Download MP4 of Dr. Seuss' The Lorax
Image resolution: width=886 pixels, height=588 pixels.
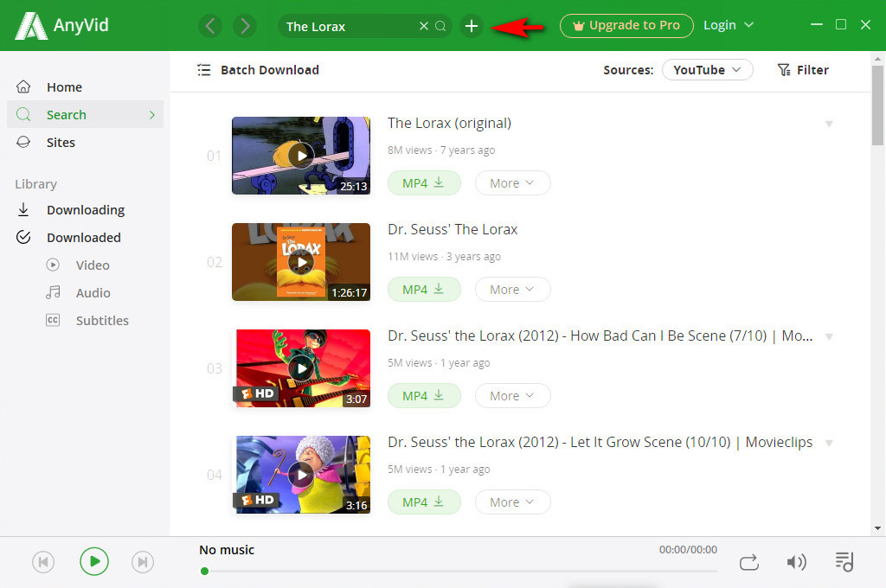[424, 289]
